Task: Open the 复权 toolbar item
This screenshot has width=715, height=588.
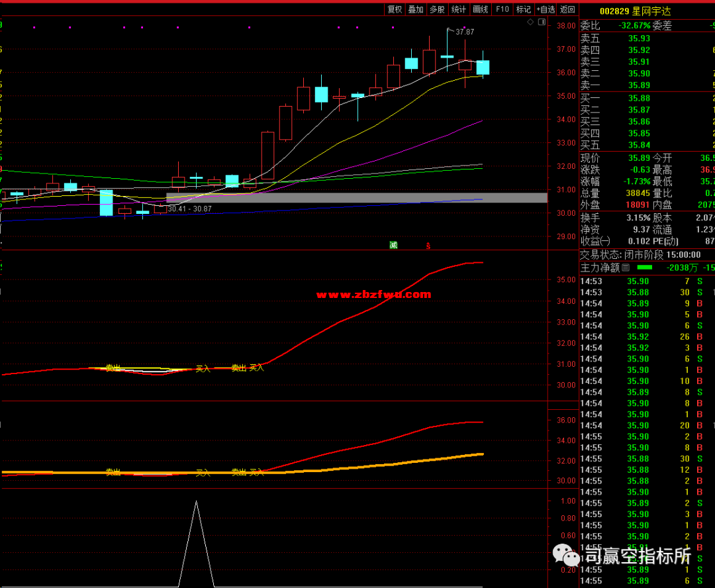Action: pos(395,9)
